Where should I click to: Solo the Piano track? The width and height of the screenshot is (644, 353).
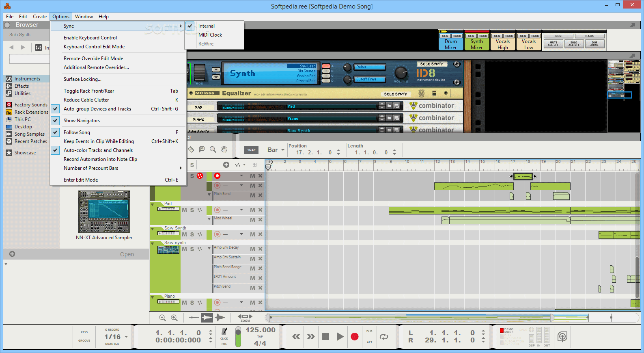point(192,303)
